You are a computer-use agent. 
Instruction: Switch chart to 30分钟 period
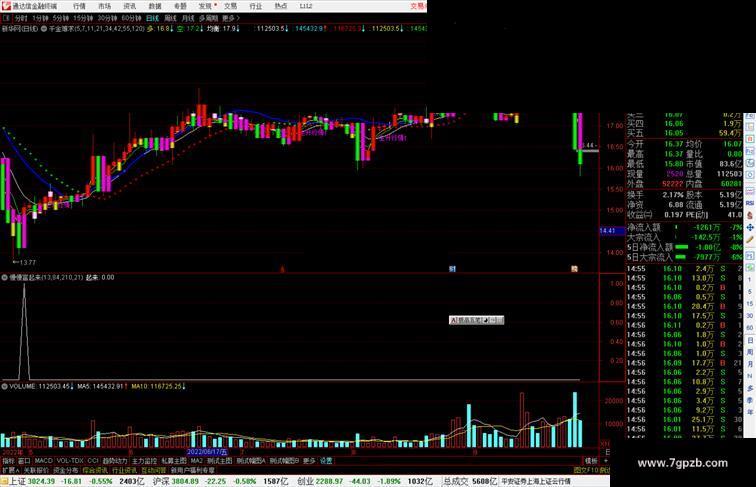pyautogui.click(x=107, y=18)
